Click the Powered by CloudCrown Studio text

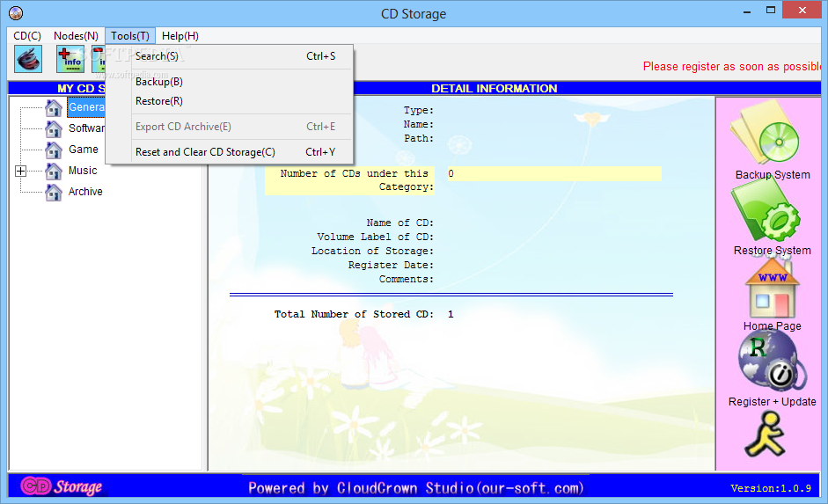click(x=416, y=488)
